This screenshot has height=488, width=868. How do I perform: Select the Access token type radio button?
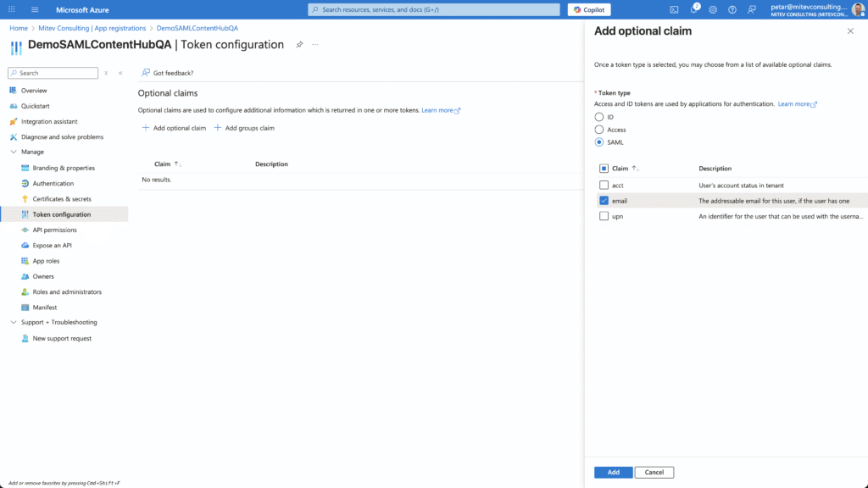click(x=599, y=130)
